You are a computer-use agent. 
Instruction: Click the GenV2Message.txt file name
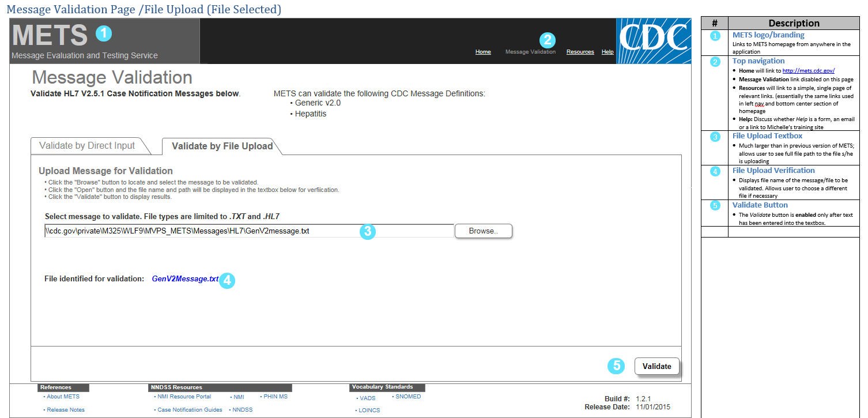pos(185,278)
